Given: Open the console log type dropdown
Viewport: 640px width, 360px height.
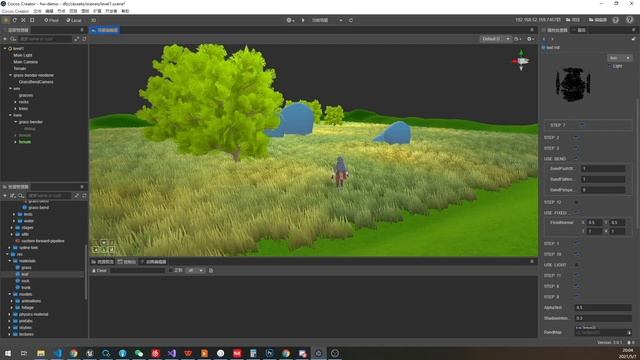Looking at the screenshot, I should (x=196, y=270).
